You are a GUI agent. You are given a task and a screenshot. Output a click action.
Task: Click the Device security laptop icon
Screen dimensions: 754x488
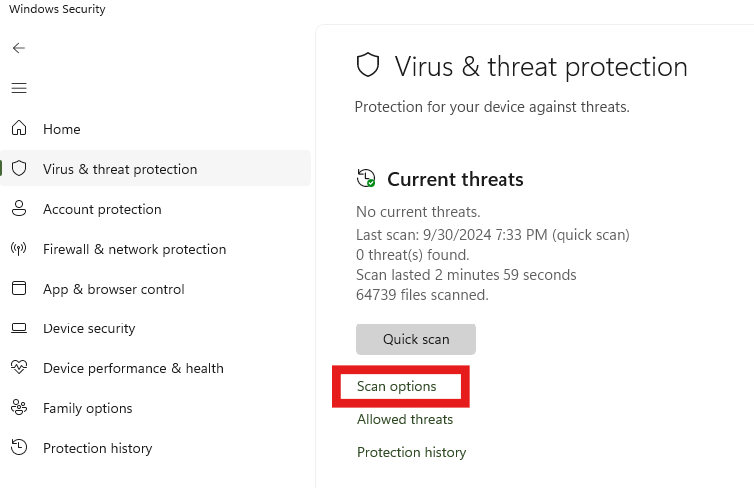(19, 328)
